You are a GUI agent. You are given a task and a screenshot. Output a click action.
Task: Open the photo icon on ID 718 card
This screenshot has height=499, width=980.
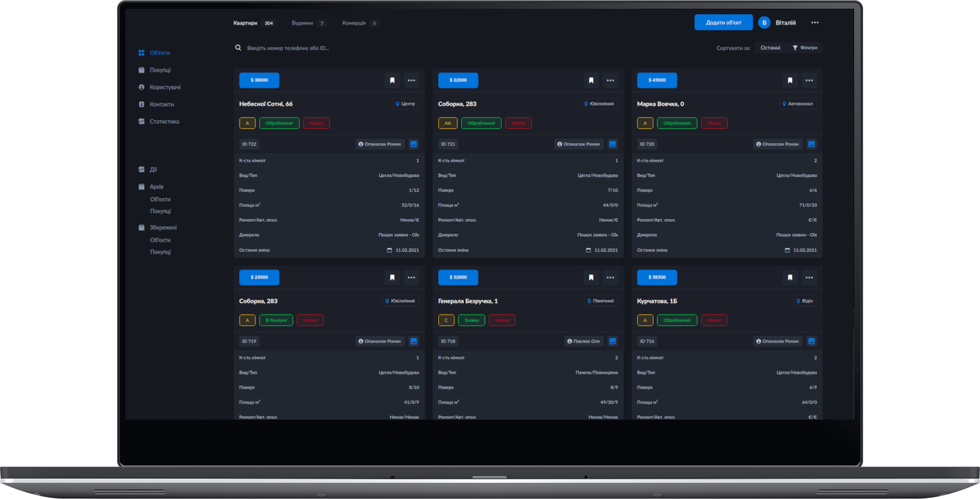coord(612,341)
